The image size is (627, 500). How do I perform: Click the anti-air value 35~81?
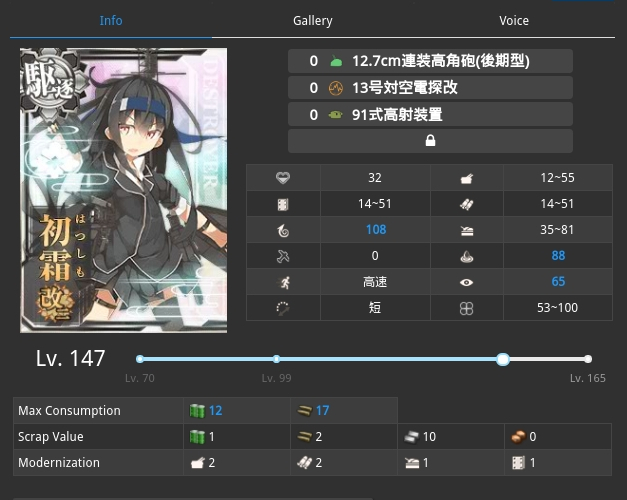coord(557,230)
